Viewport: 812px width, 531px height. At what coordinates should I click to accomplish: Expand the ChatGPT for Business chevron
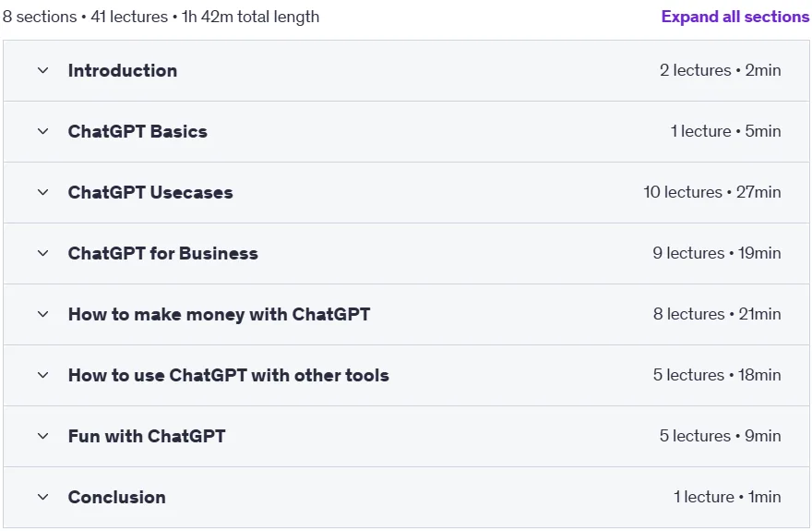(43, 253)
